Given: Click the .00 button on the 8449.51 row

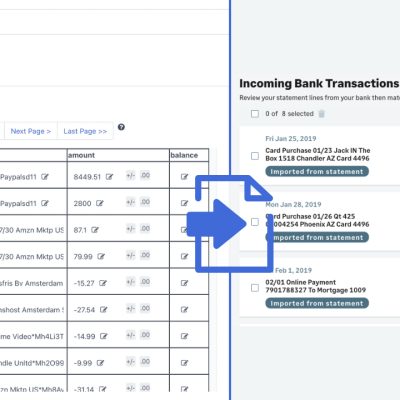Looking at the screenshot, I should pyautogui.click(x=145, y=175).
